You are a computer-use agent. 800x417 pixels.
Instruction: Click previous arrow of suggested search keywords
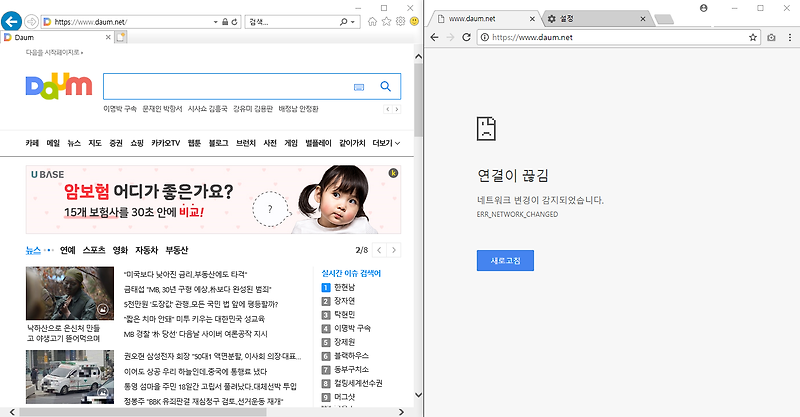pyautogui.click(x=388, y=109)
